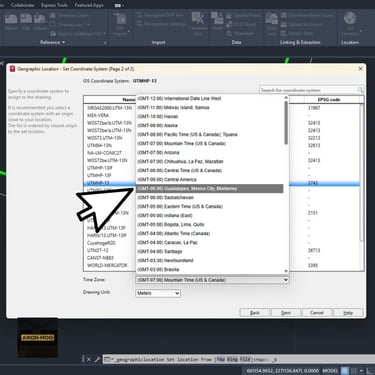Click the command line close X icon
Viewport: 375px width, 375px height.
point(88,359)
